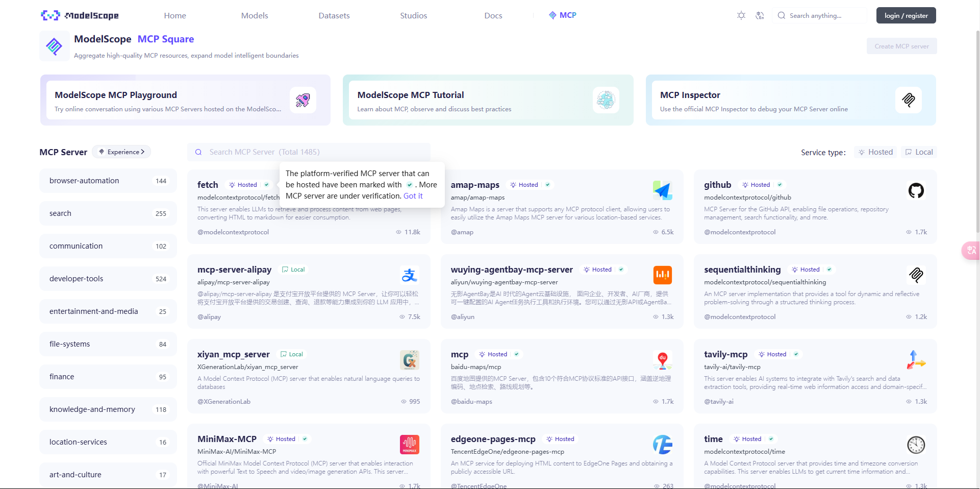Click the Hosted tag on tavily-mcp card

pos(772,354)
